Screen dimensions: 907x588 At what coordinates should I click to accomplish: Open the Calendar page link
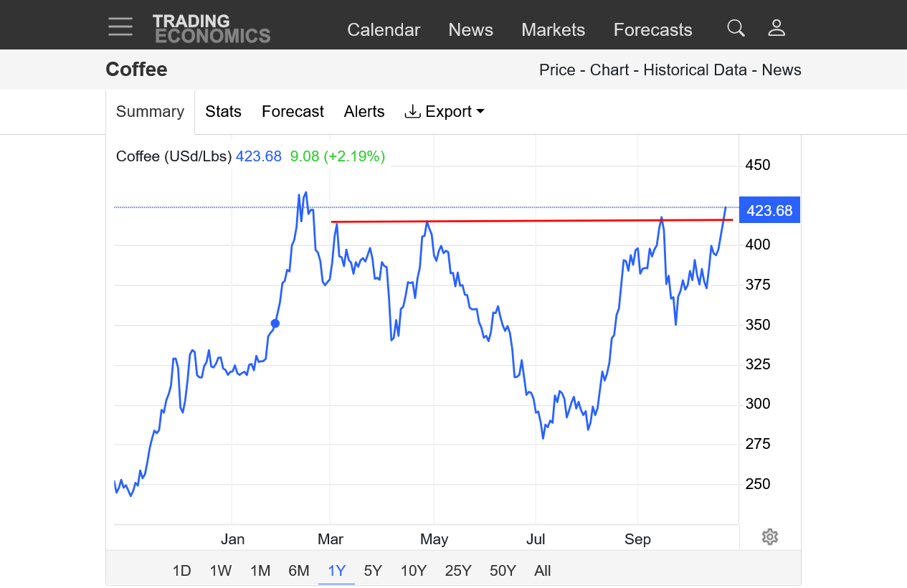pyautogui.click(x=384, y=30)
